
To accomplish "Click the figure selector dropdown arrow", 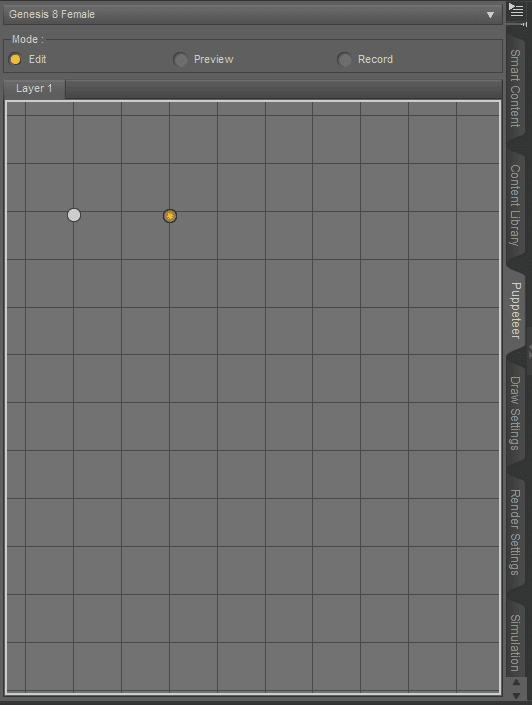I will click(x=490, y=15).
